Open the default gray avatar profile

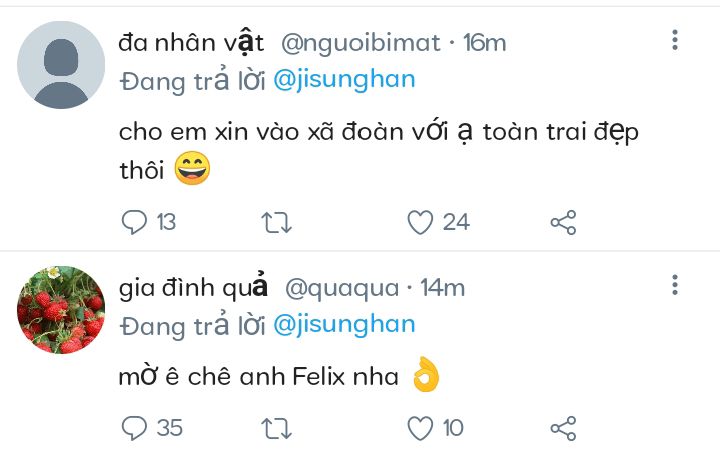click(x=61, y=65)
